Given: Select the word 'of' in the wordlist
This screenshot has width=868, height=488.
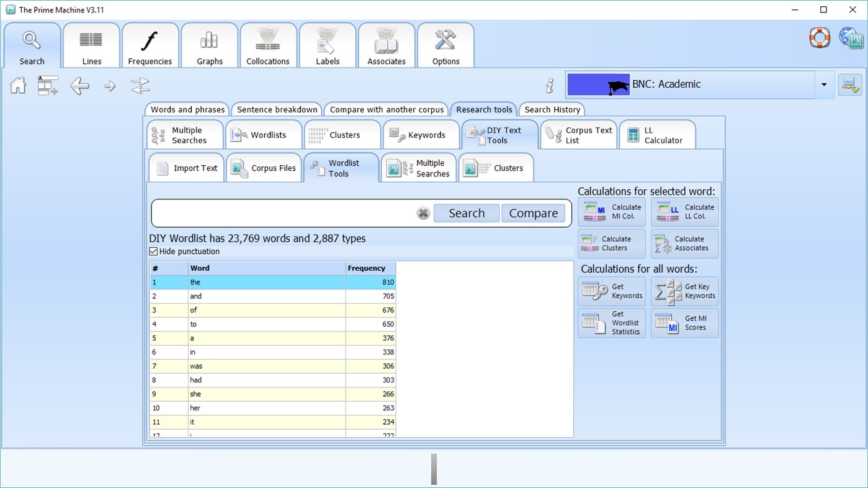Looking at the screenshot, I should (x=267, y=310).
